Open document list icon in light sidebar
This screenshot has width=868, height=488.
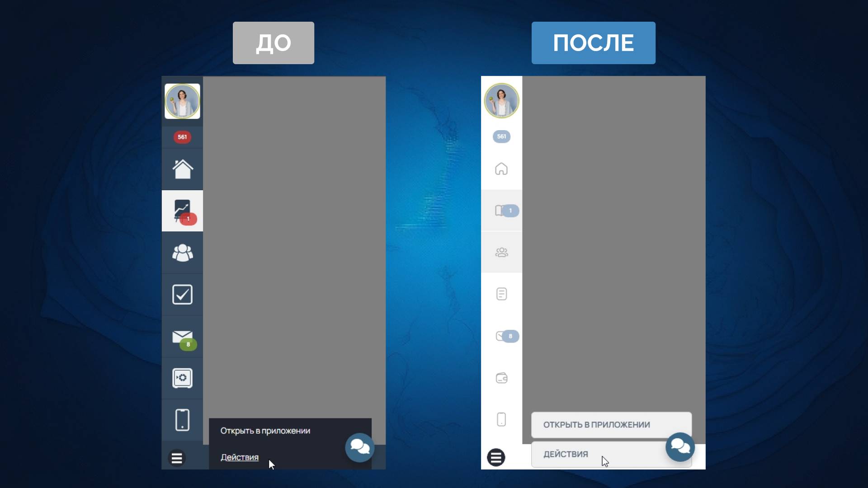[x=501, y=294]
